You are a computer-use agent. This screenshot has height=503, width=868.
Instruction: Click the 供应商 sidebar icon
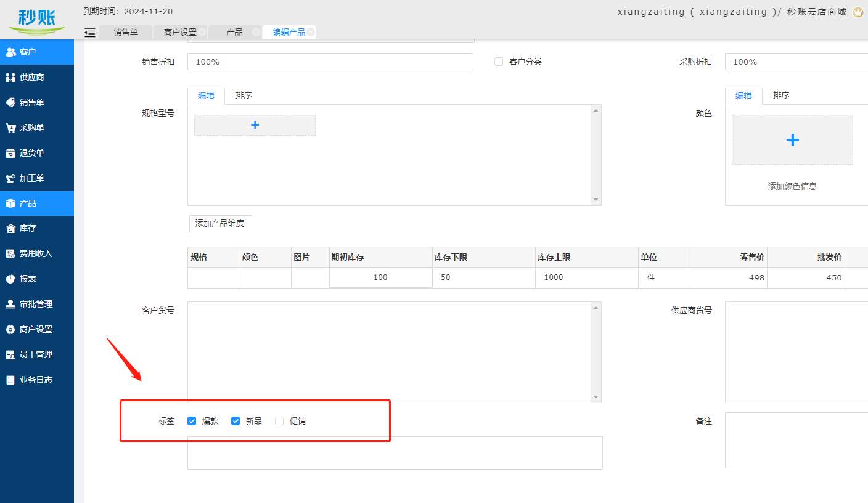pos(10,78)
